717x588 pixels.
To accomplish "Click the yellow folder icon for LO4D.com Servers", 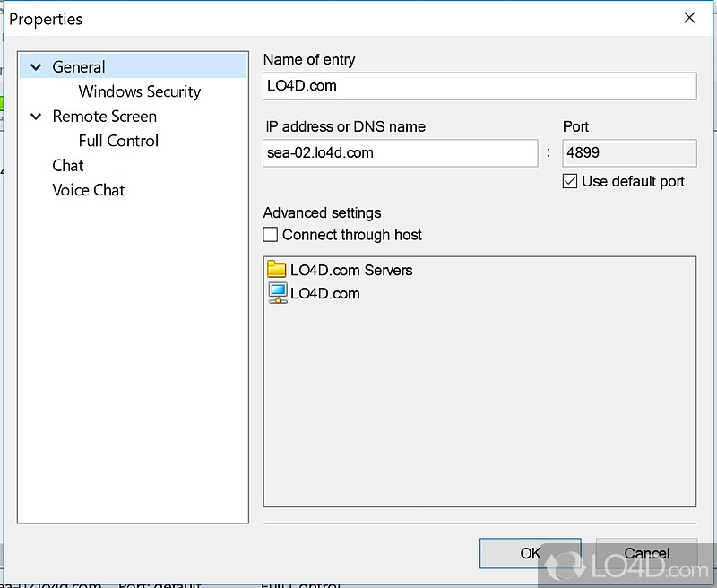I will point(277,269).
